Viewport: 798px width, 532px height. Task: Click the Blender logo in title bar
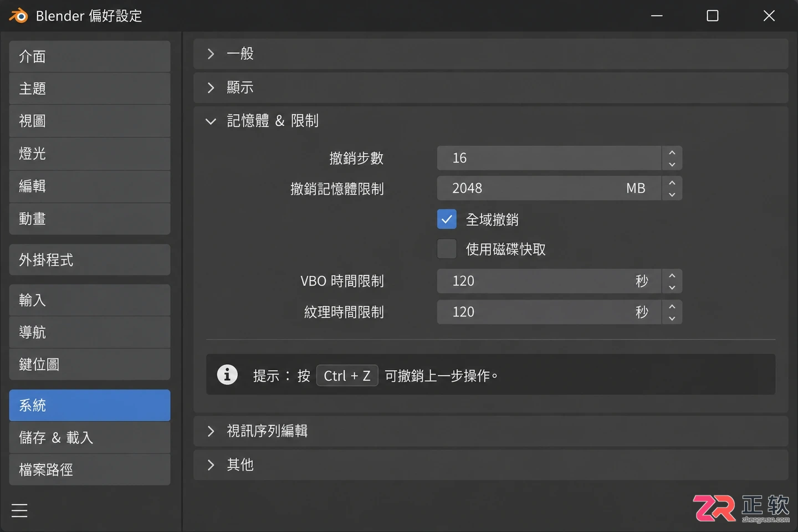click(x=18, y=16)
